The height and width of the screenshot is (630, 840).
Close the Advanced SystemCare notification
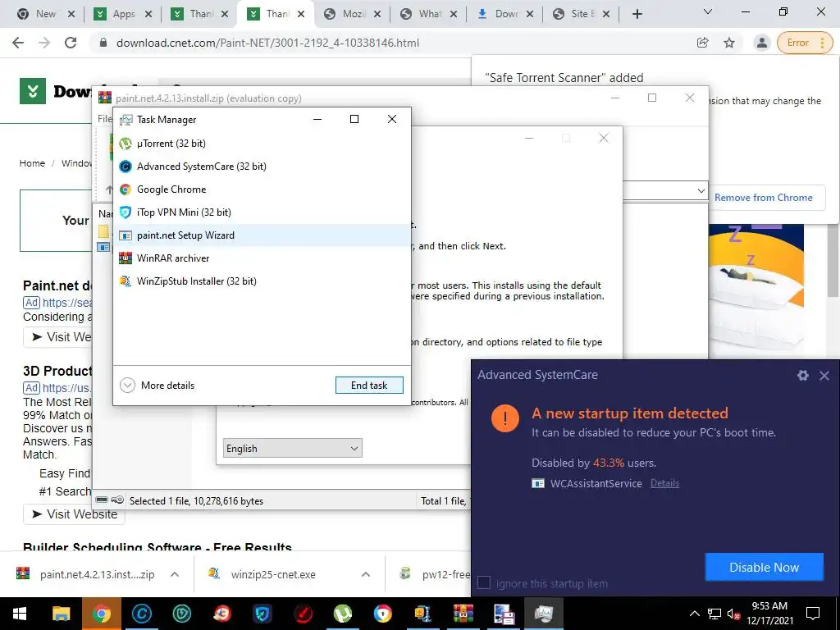824,376
